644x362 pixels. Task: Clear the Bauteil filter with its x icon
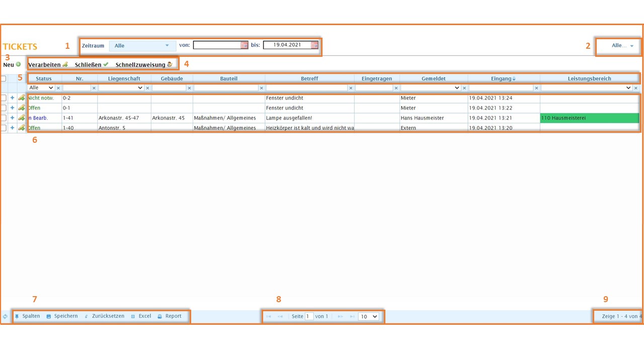tap(261, 88)
